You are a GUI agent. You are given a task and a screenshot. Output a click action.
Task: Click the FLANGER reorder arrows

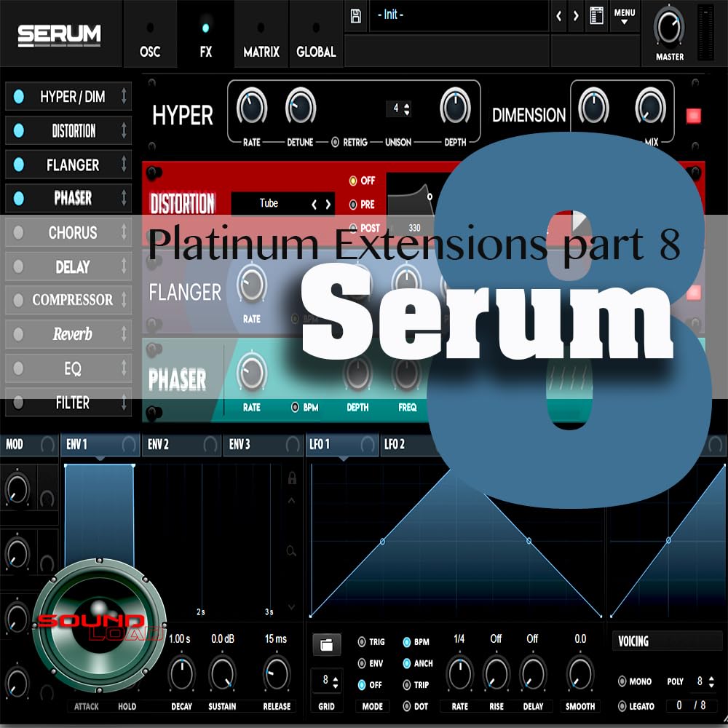(x=124, y=164)
